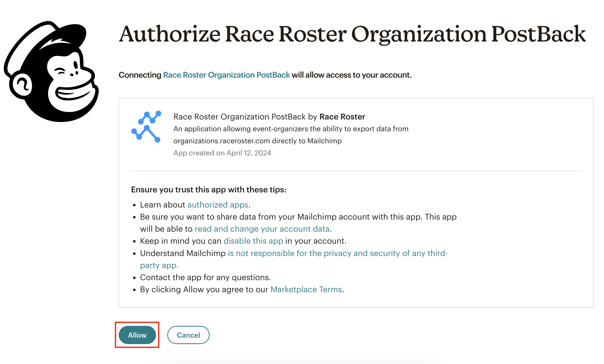This screenshot has width=604, height=364.
Task: Click the application allowing event-organizers description line
Action: [291, 129]
